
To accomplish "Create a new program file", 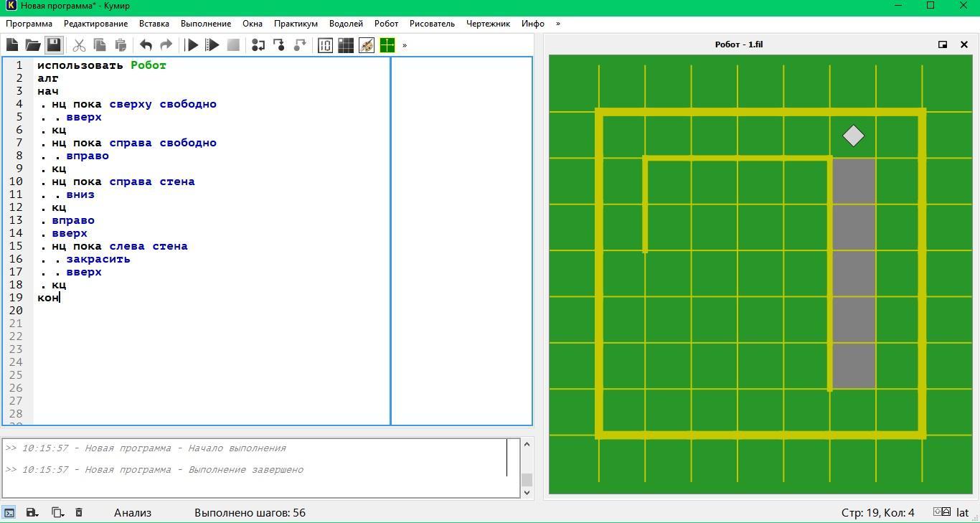I will (x=12, y=45).
